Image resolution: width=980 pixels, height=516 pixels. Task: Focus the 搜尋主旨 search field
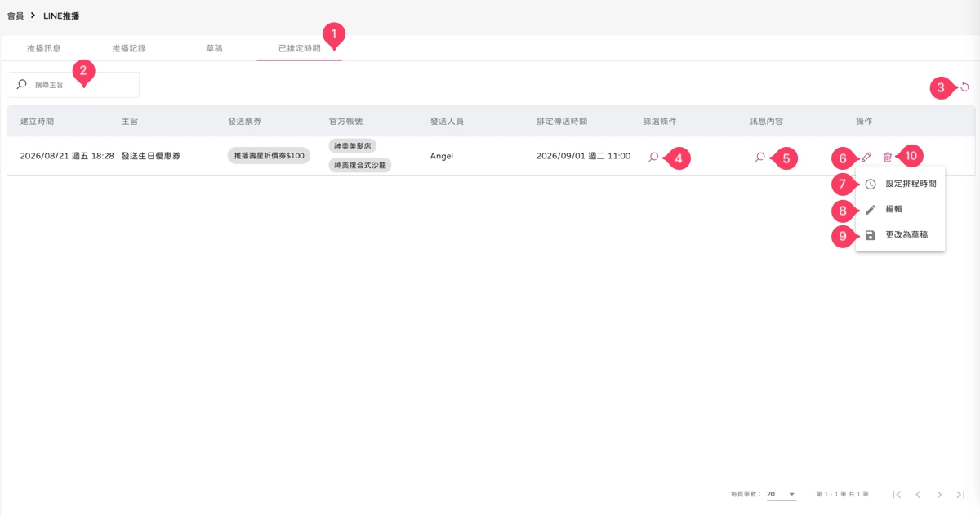(x=73, y=85)
